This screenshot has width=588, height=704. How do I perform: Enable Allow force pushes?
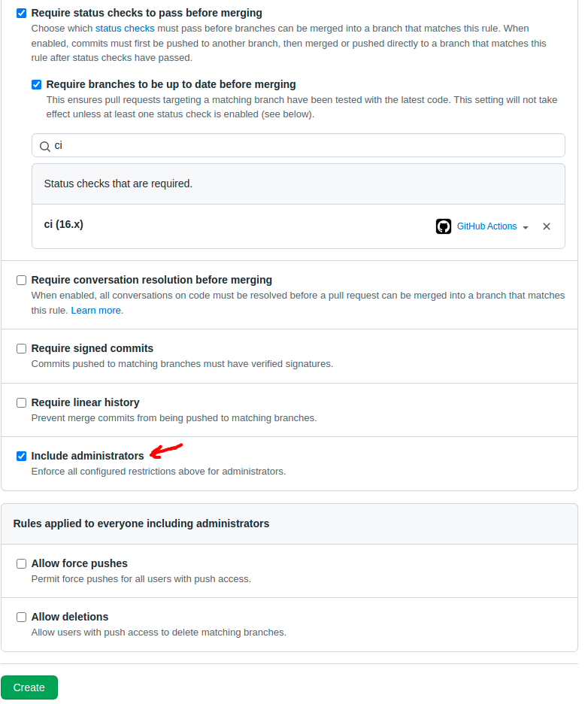[22, 564]
